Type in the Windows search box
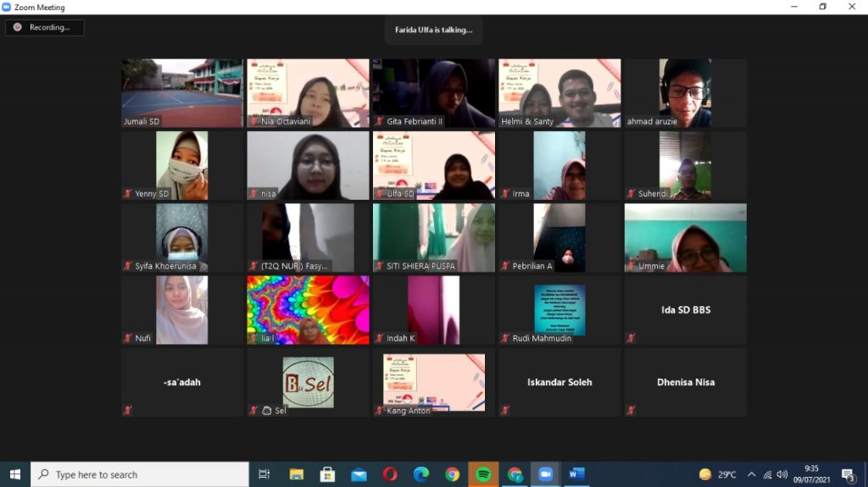The height and width of the screenshot is (487, 868). [140, 474]
